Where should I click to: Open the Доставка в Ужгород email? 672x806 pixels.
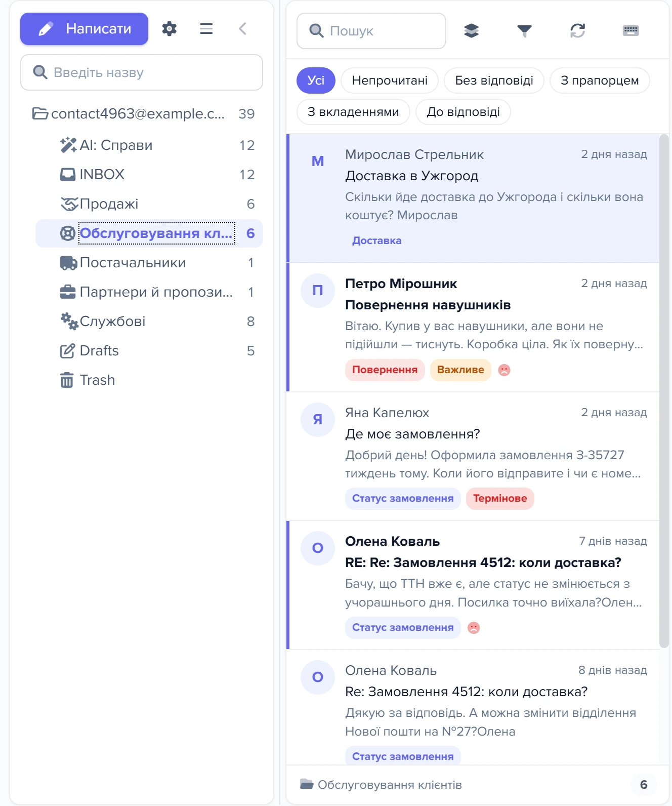(x=473, y=198)
